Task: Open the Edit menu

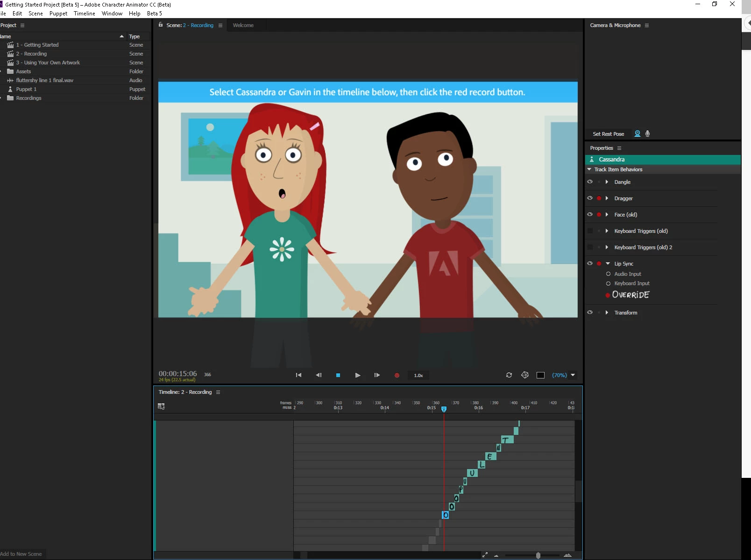Action: [17, 14]
